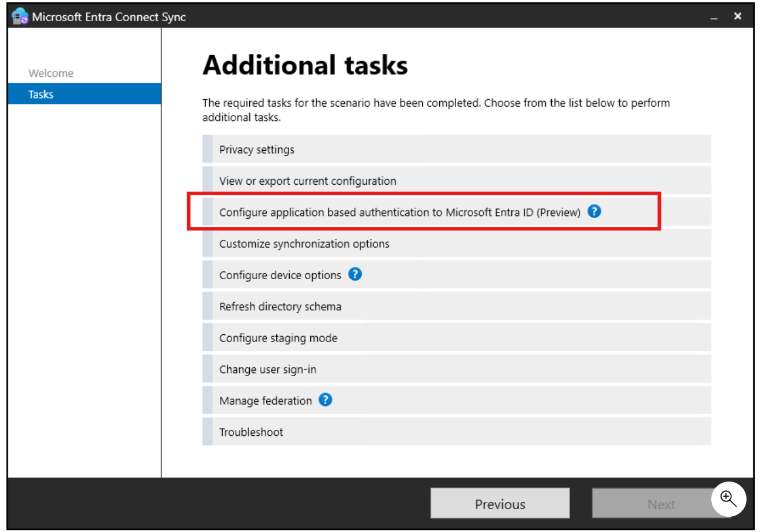Screen dimensions: 760x532
Task: Click the Previous button
Action: click(500, 503)
